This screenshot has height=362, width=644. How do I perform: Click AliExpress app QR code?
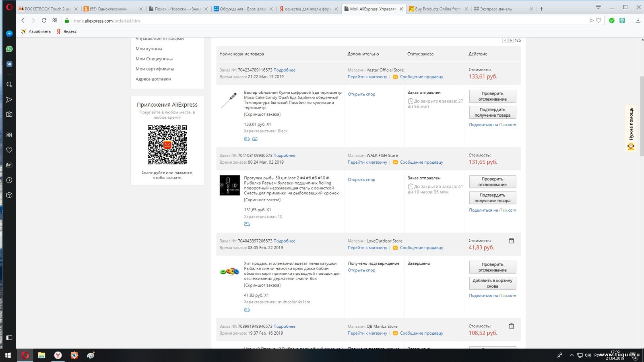pos(167,145)
